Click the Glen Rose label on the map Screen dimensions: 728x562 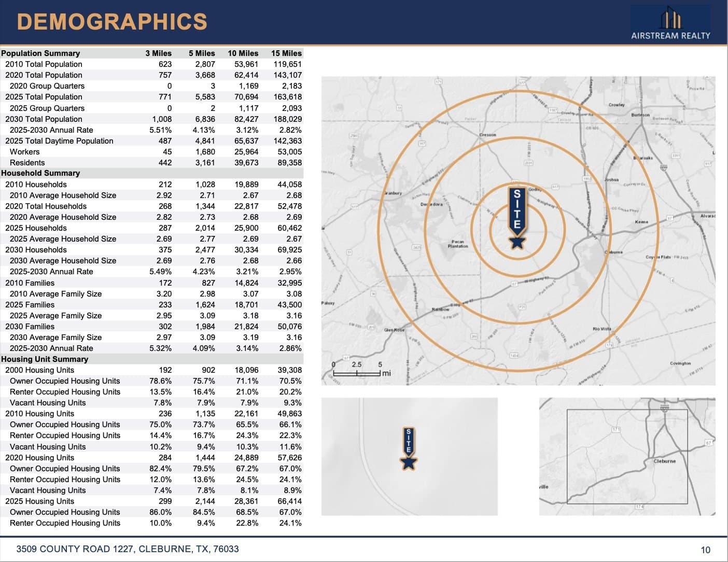[394, 330]
